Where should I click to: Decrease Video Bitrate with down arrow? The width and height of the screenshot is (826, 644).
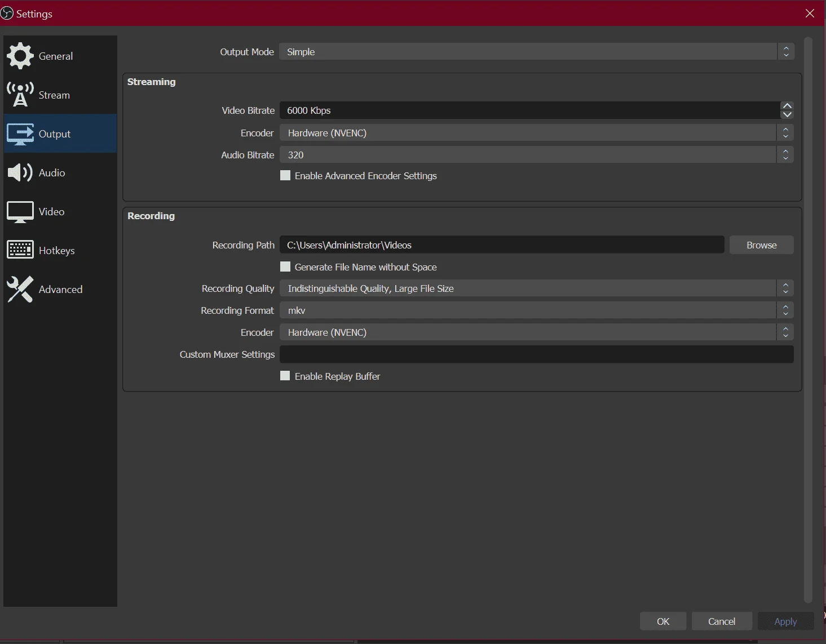coord(787,114)
